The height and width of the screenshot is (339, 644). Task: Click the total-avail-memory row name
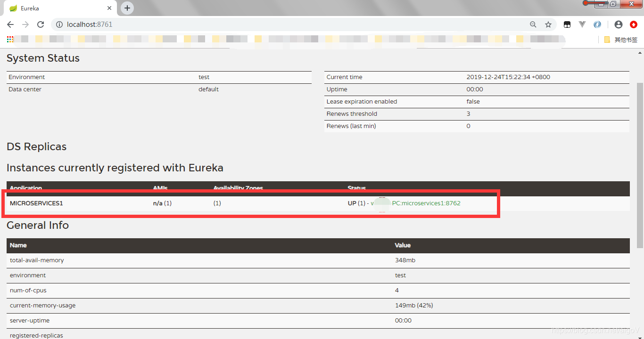(37, 260)
